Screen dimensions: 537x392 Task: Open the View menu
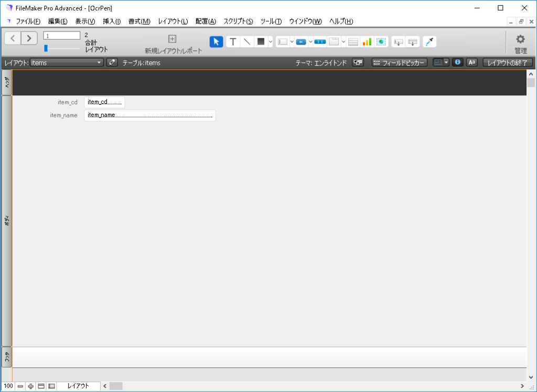pos(85,21)
